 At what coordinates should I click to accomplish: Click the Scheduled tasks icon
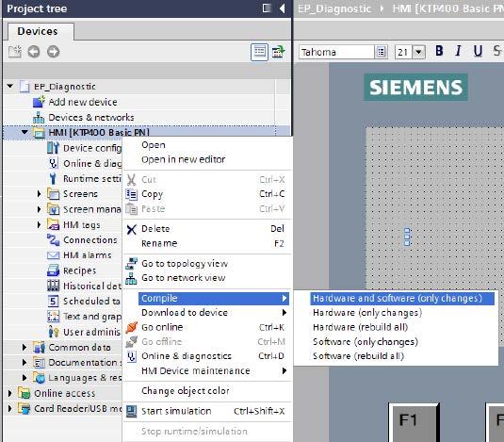click(x=53, y=301)
